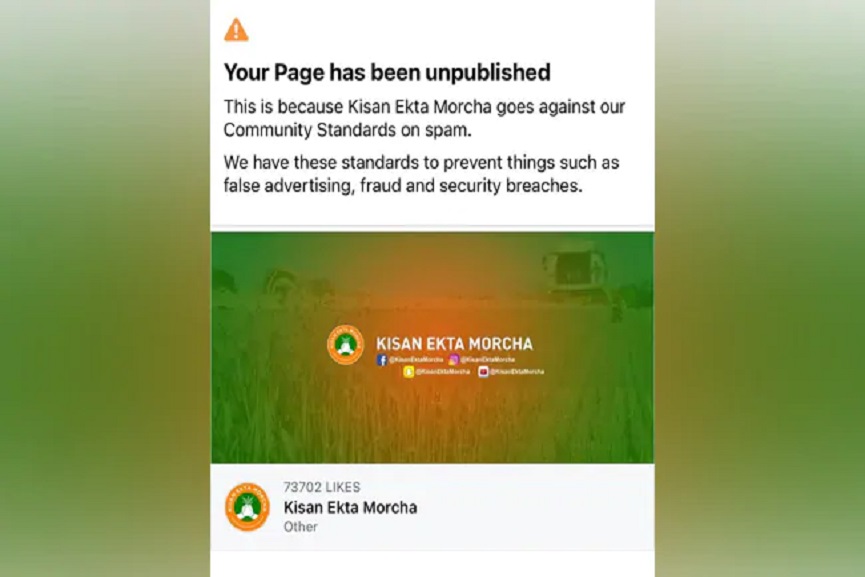Viewport: 865px width, 577px height.
Task: Click the Facebook handle @KisanEktaMorcha text
Action: (x=417, y=360)
